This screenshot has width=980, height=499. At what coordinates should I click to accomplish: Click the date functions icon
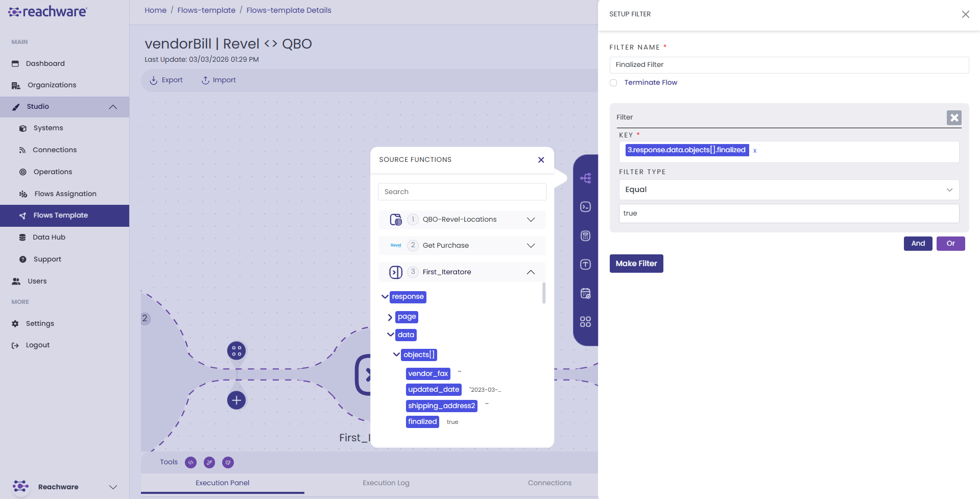586,294
